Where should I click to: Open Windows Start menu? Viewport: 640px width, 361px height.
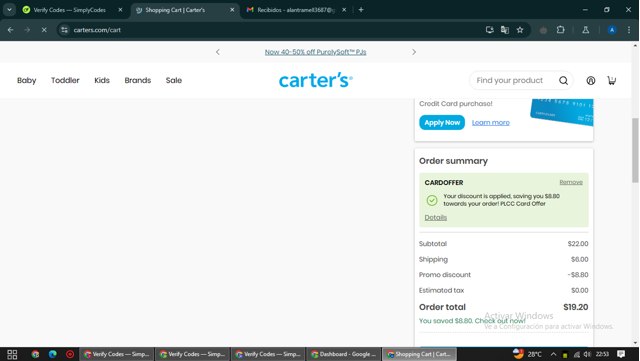12,354
